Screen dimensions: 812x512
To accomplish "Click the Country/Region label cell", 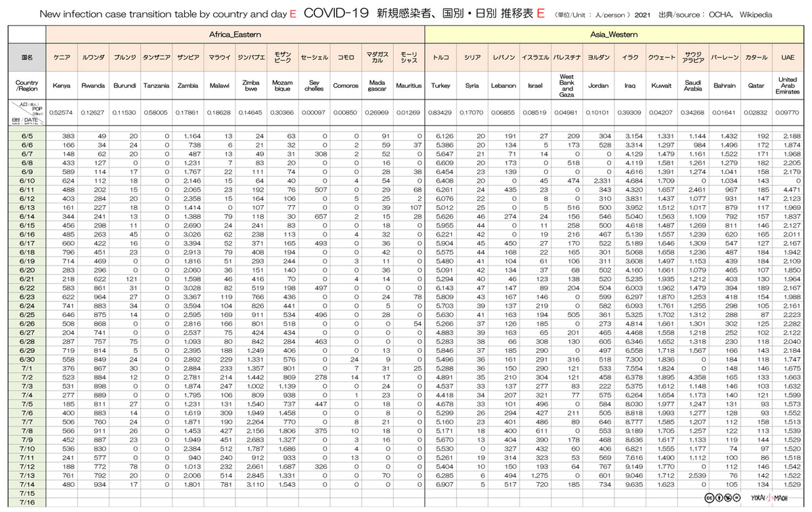I will click(x=27, y=86).
